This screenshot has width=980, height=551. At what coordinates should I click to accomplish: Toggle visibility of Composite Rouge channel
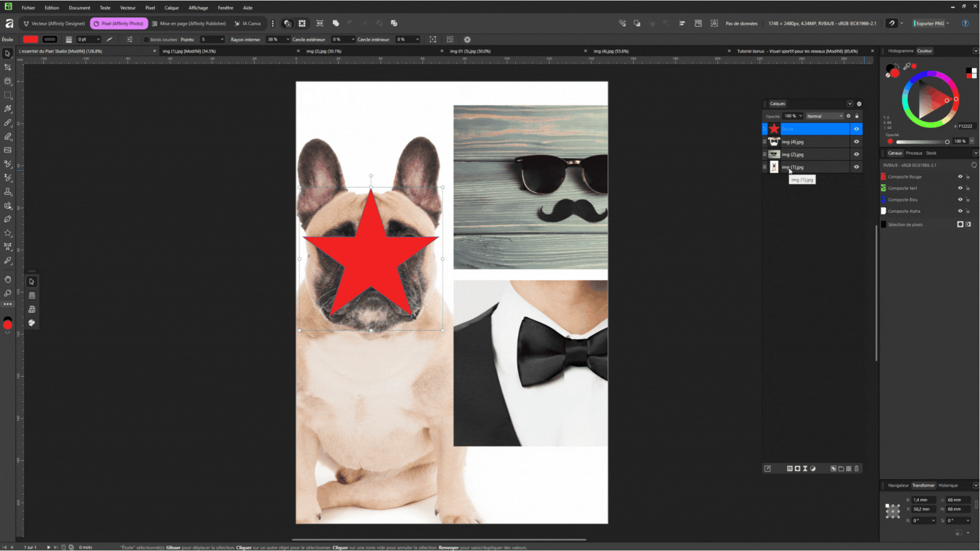coord(960,177)
